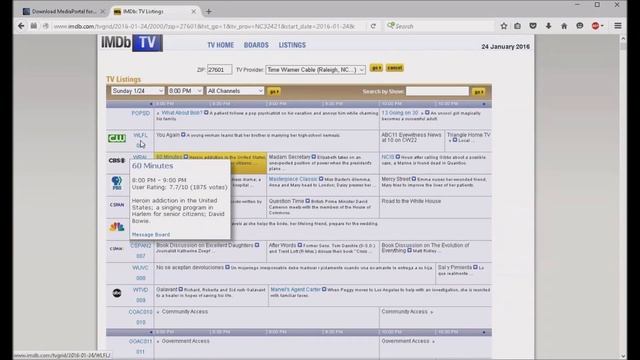Open the hamburger menu icon
Image resolution: width=640 pixels, height=360 pixels.
[618, 26]
